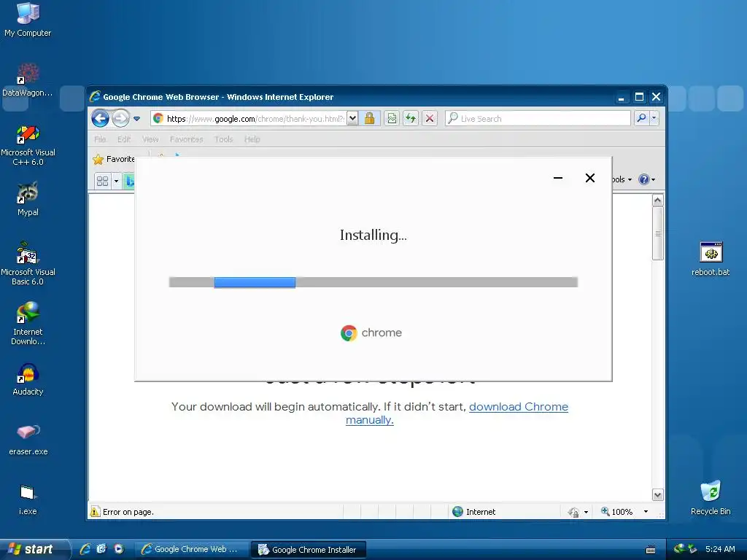747x560 pixels.
Task: Click Internet zone status indicator
Action: [x=474, y=512]
